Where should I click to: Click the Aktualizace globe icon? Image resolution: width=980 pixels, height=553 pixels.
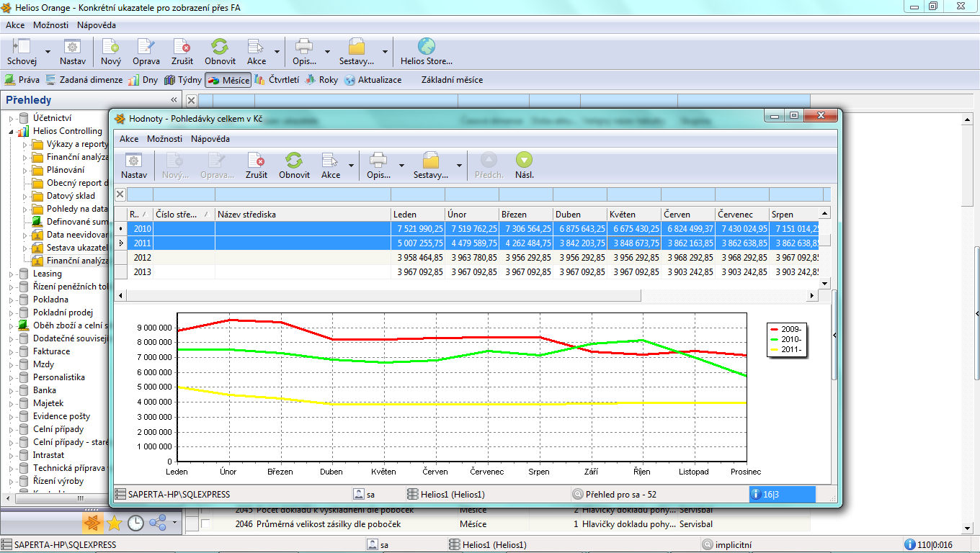coord(349,80)
